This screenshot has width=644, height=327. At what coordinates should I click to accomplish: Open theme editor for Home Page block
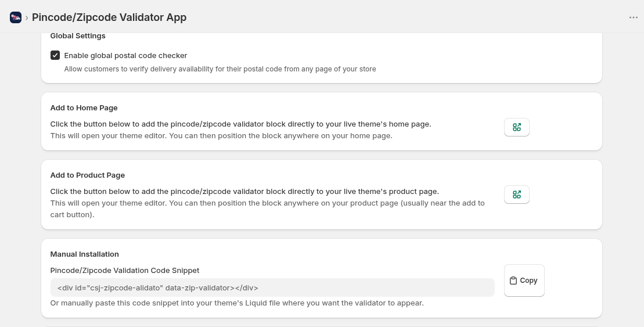[517, 127]
